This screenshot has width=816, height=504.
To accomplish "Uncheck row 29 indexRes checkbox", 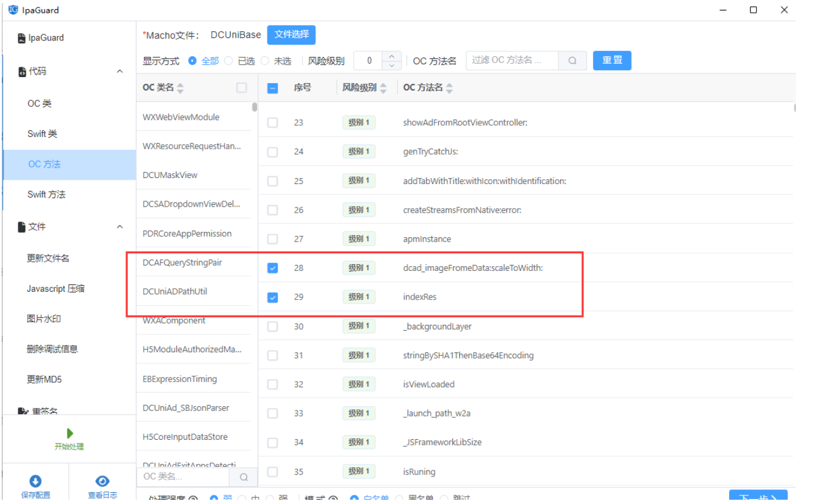I will tap(272, 297).
